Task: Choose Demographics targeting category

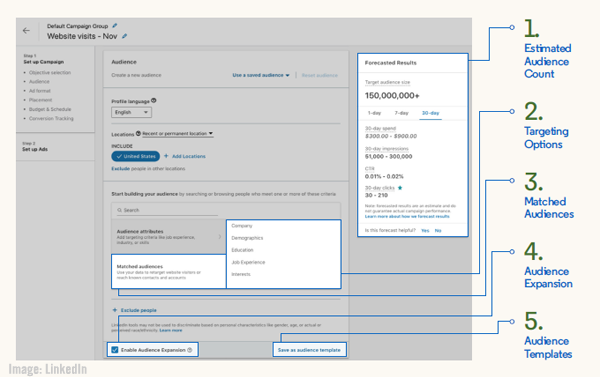Action: (247, 238)
